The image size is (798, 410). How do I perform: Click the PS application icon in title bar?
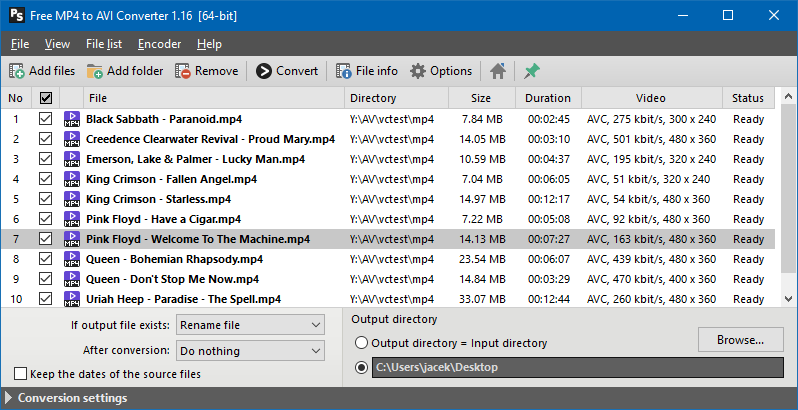16,15
